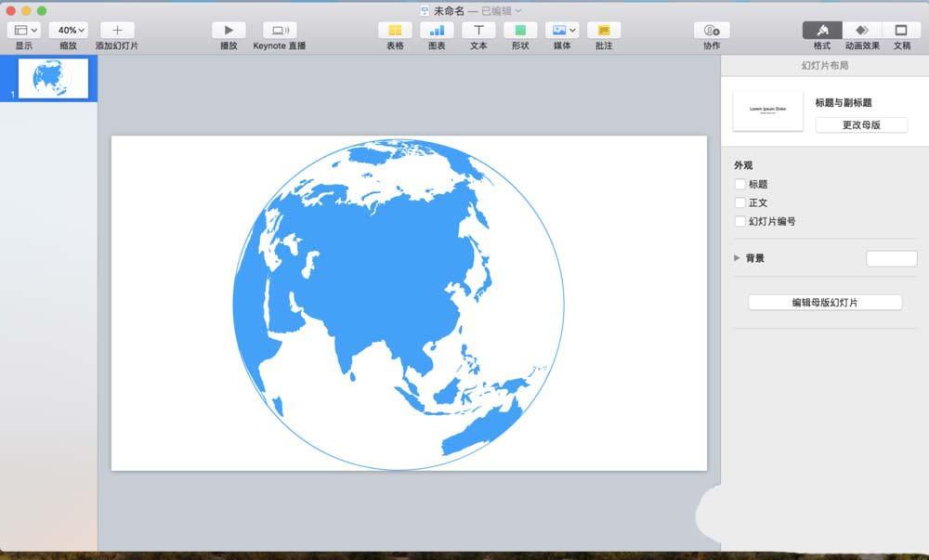Open the 缩放 zoom level dropdown
The image size is (929, 560).
pyautogui.click(x=69, y=29)
